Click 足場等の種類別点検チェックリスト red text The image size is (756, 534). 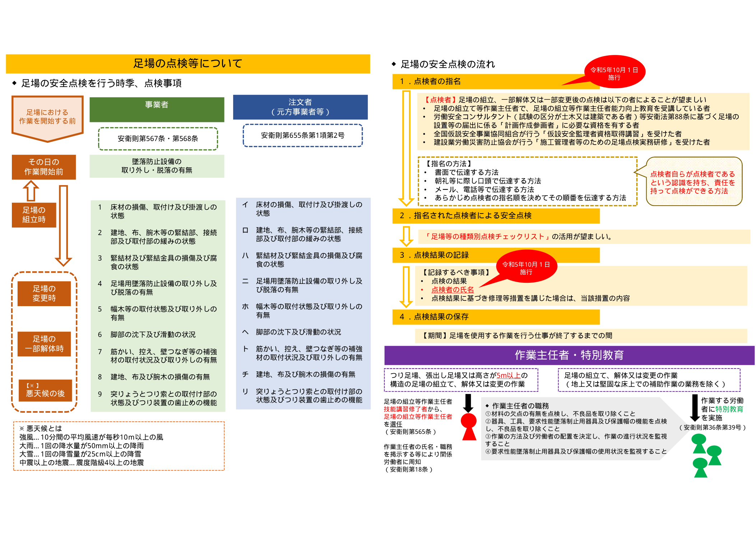point(487,236)
